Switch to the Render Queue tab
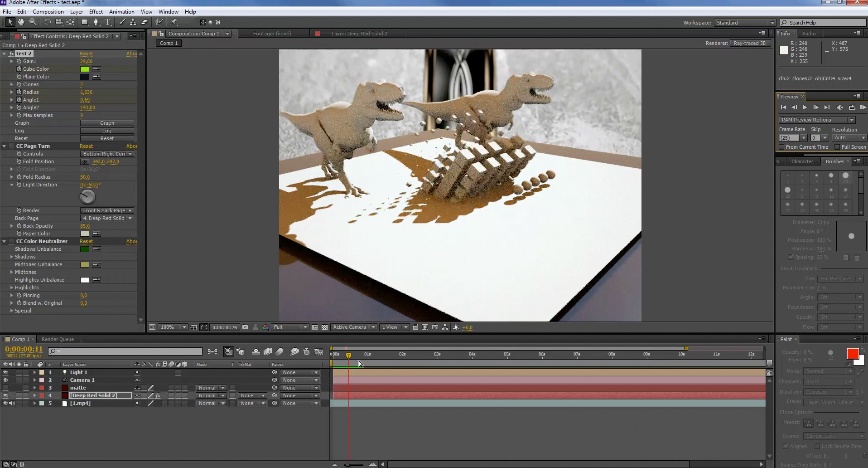The height and width of the screenshot is (468, 868). [58, 339]
